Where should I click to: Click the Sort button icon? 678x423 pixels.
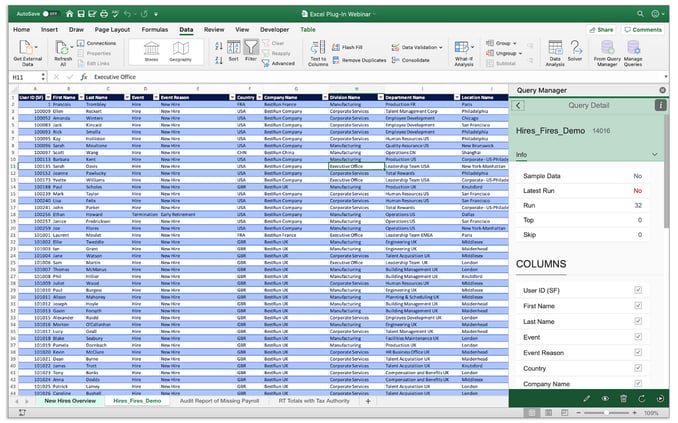[233, 47]
